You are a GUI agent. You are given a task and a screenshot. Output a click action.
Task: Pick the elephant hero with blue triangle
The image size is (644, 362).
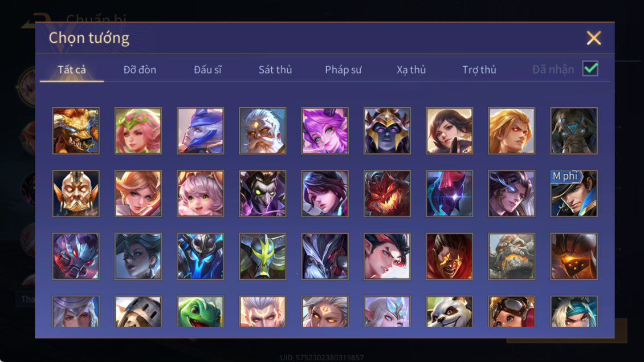(x=574, y=131)
